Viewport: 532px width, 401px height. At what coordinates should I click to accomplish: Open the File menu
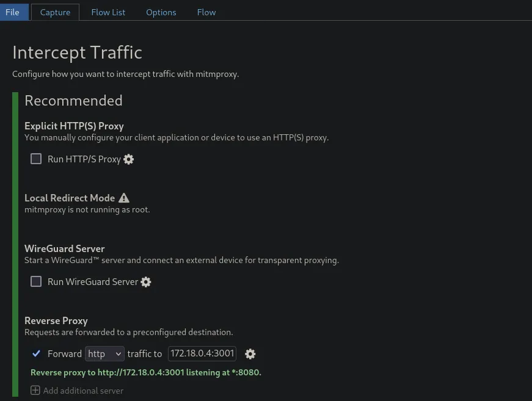point(13,12)
